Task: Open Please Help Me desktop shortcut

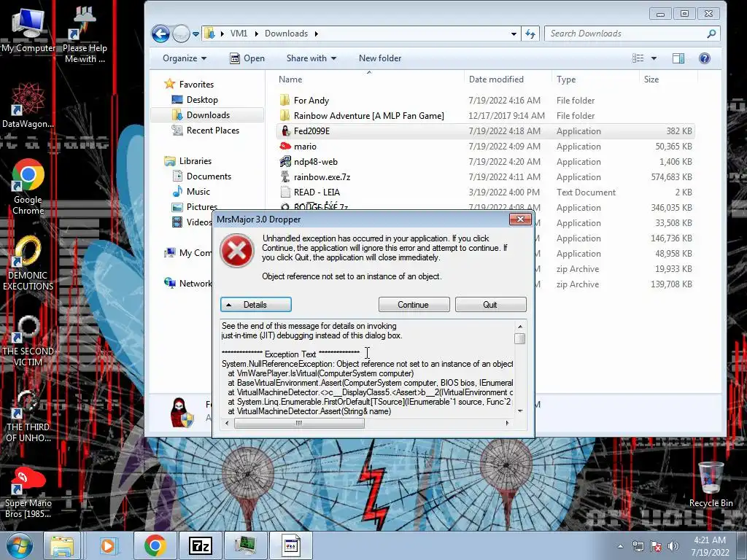Action: tap(85, 35)
